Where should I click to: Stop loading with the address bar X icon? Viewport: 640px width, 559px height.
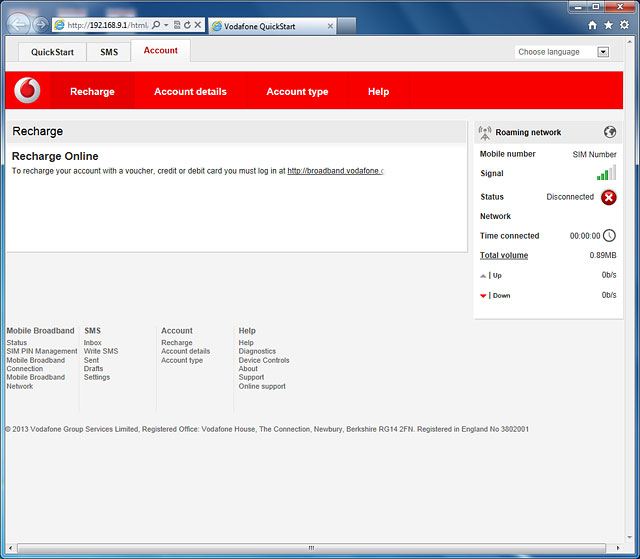pos(198,25)
